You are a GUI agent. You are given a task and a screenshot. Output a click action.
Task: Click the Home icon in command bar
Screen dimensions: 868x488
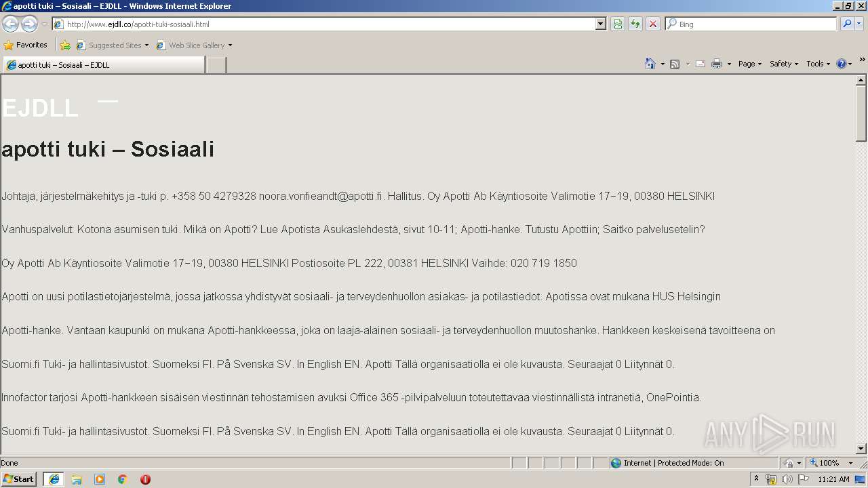[x=650, y=64]
